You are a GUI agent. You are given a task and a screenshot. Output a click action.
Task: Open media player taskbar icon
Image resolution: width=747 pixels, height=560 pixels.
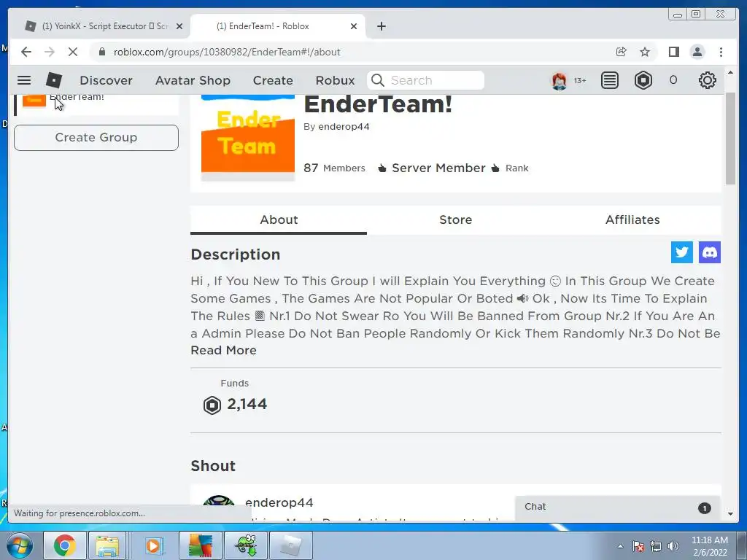tap(153, 545)
